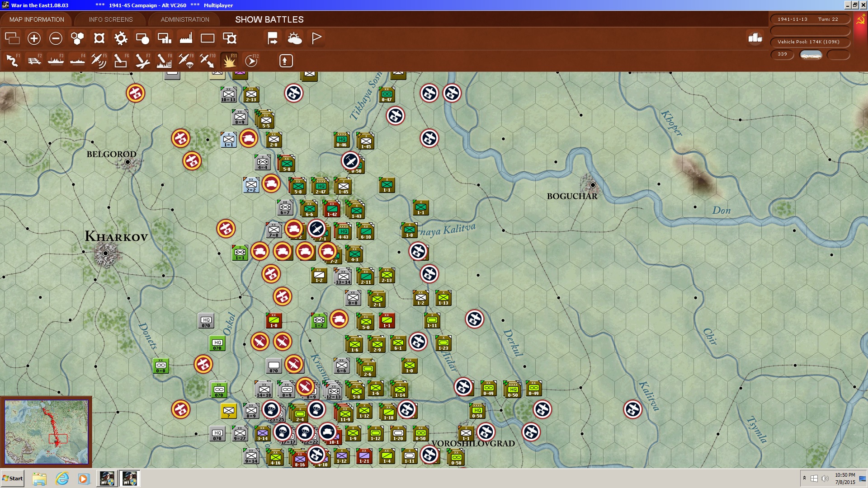The height and width of the screenshot is (488, 868).
Task: Switch to the ADMINISTRATION tab
Action: click(185, 19)
